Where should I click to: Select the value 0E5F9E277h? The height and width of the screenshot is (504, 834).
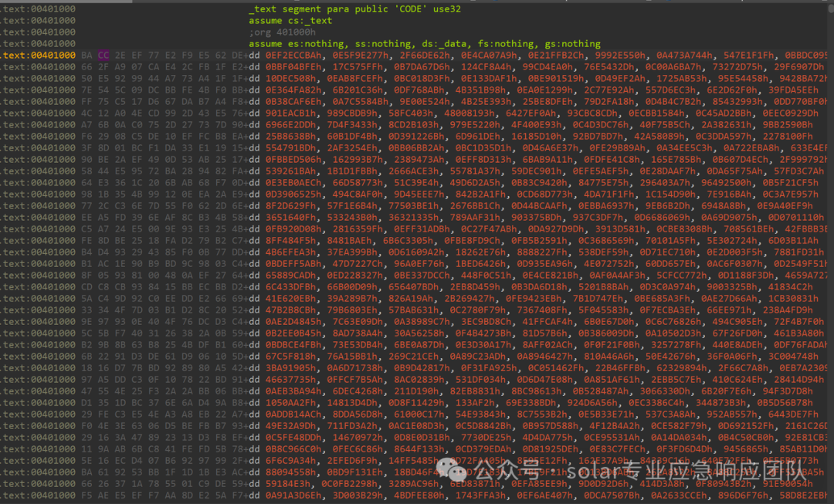pyautogui.click(x=361, y=56)
